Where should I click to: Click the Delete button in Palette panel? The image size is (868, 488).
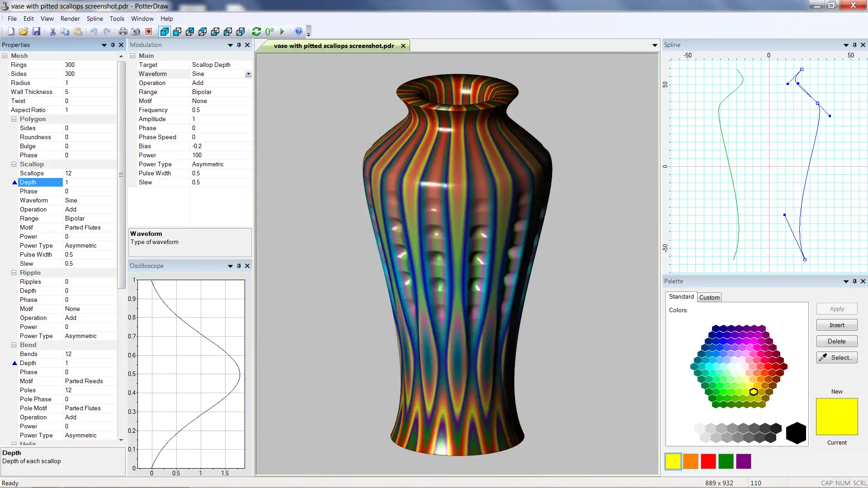click(837, 341)
